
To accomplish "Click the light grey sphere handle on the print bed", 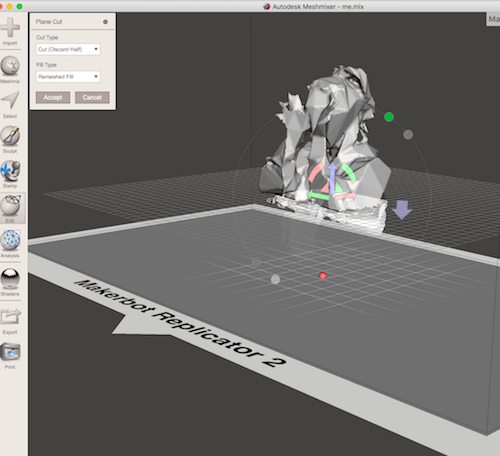I will pos(275,279).
